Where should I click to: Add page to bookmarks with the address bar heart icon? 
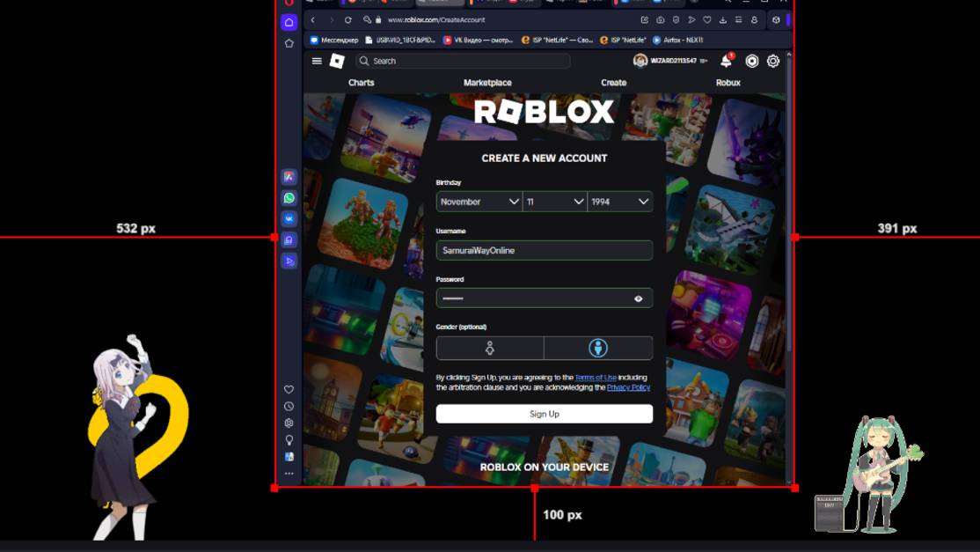click(707, 20)
